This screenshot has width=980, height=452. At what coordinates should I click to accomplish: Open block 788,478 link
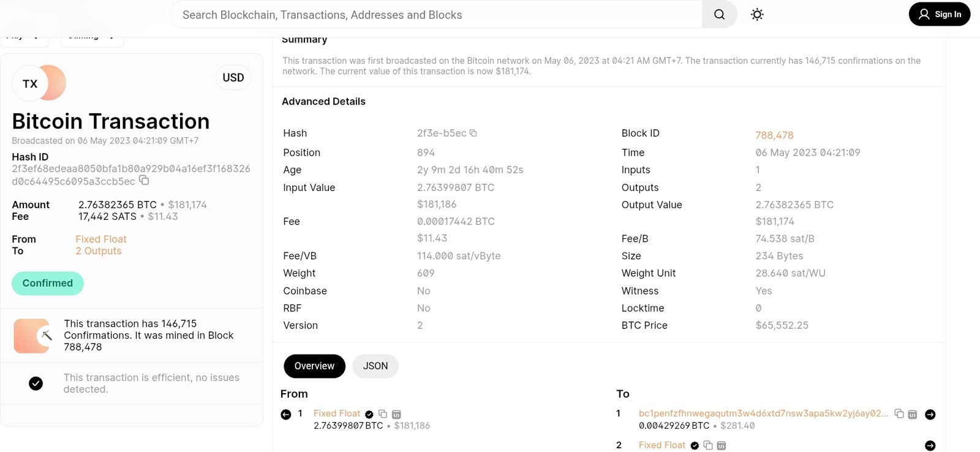pyautogui.click(x=774, y=135)
